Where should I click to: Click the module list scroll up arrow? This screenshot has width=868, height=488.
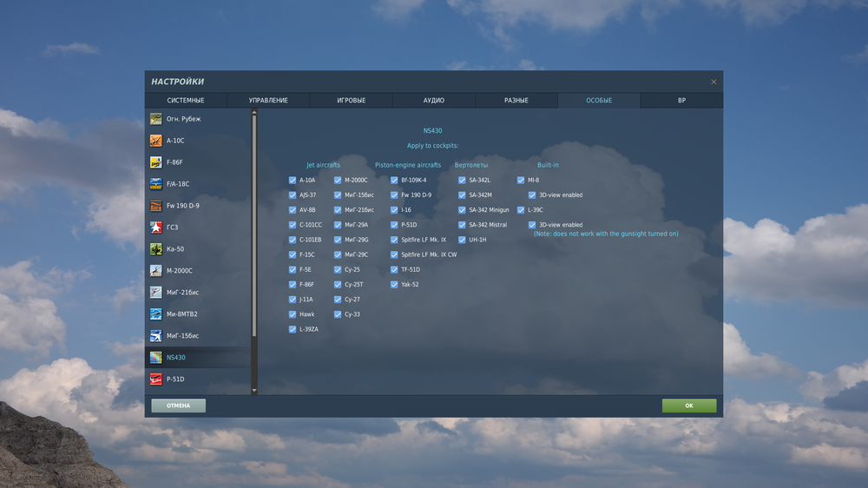coord(254,112)
